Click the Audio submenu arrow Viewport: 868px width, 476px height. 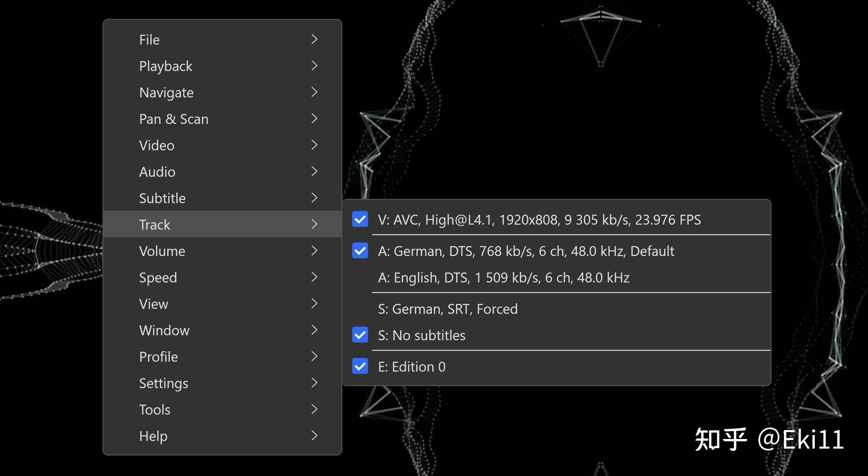click(314, 171)
